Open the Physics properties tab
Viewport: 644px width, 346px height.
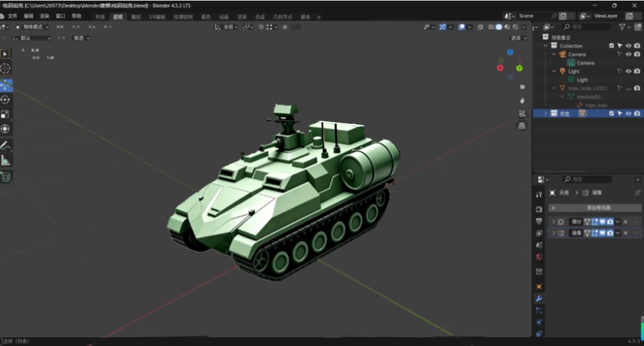[539, 322]
